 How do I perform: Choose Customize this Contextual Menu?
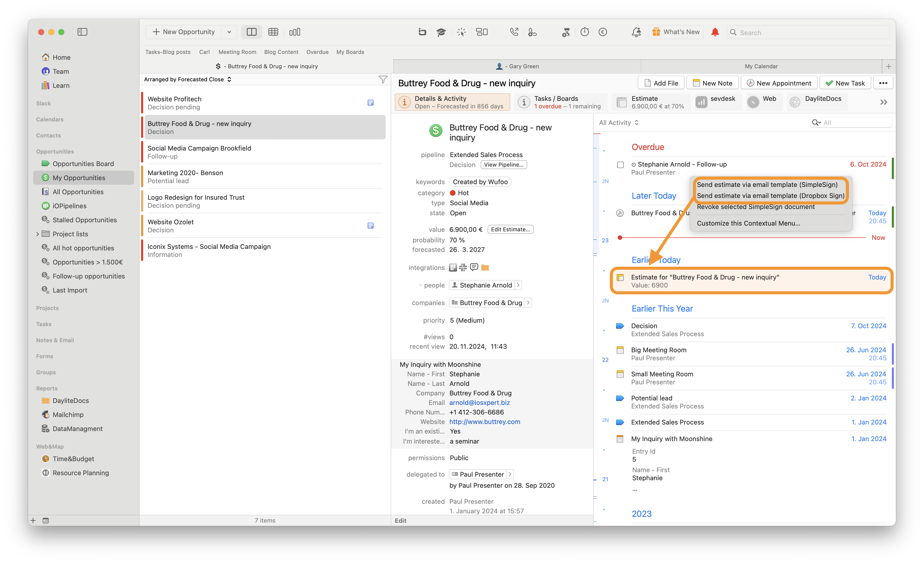[x=748, y=223]
